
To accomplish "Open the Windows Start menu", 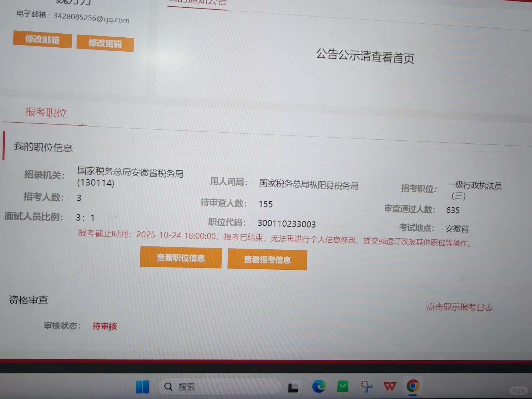I will coord(142,386).
